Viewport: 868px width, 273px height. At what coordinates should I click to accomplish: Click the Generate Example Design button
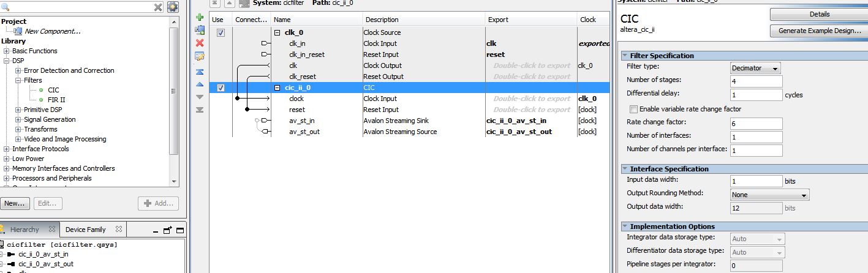pyautogui.click(x=819, y=31)
